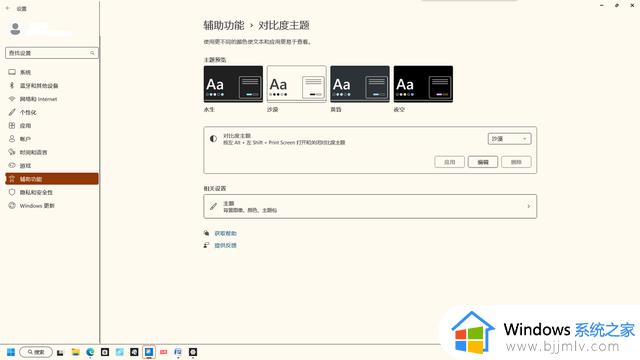The image size is (640, 360).
Task: Click the 删除 (Delete) button
Action: coord(516,162)
